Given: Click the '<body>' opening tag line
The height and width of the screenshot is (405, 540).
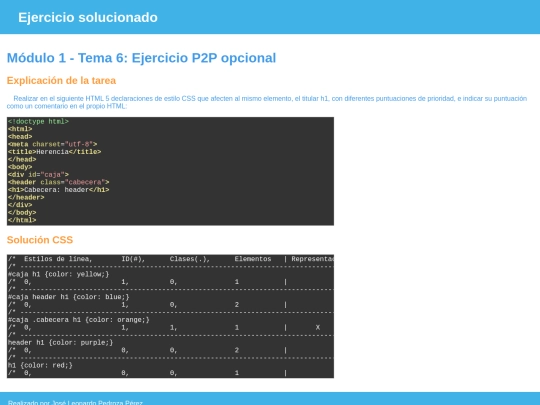Looking at the screenshot, I should pyautogui.click(x=20, y=167).
